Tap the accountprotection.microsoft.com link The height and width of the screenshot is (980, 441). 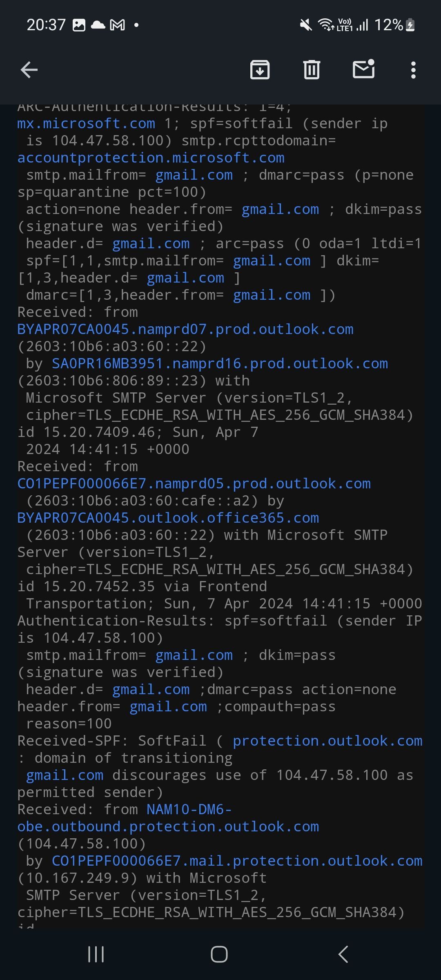(x=151, y=158)
